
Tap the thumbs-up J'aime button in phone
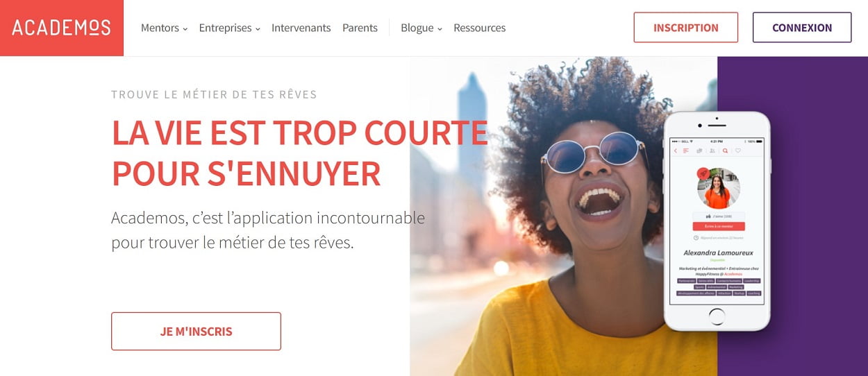pos(719,216)
